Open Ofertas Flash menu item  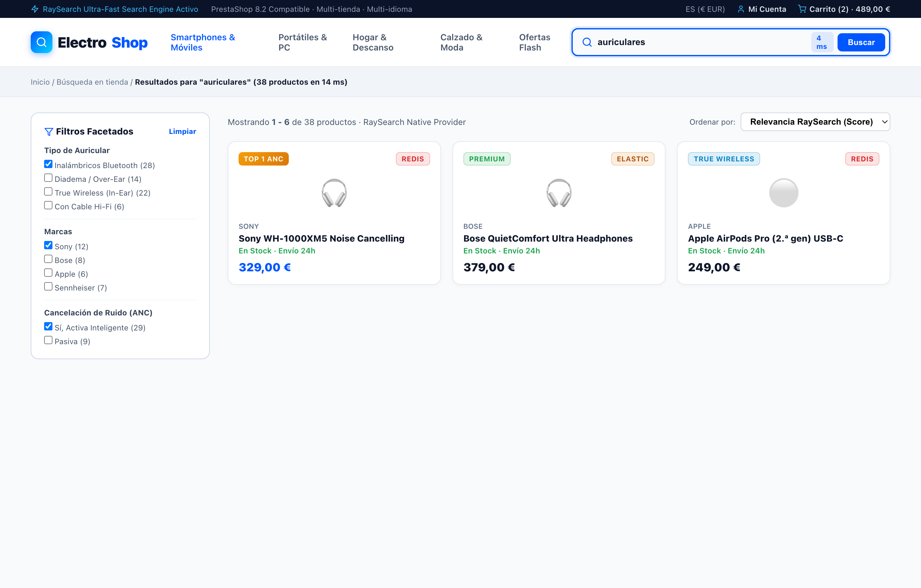(534, 42)
